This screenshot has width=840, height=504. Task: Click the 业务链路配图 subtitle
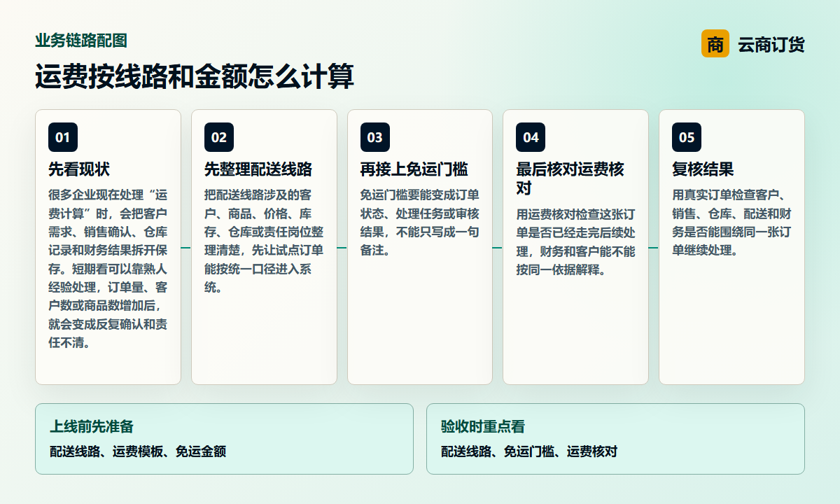[x=81, y=41]
